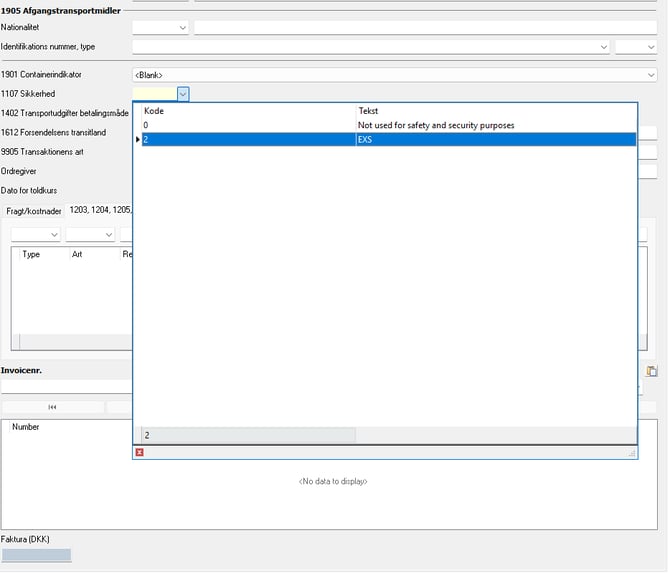Open first dropdown under Fragt/kostnader tab
The height and width of the screenshot is (573, 670).
[x=53, y=235]
